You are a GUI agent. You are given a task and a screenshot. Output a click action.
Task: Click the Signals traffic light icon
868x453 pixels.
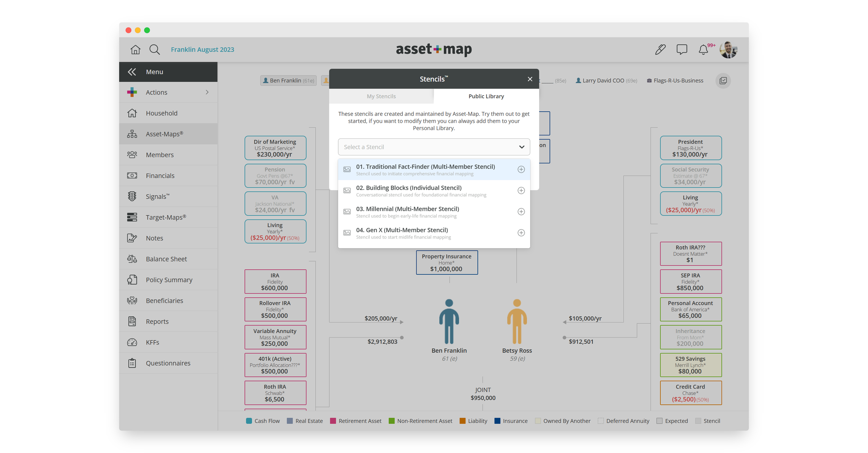tap(132, 196)
